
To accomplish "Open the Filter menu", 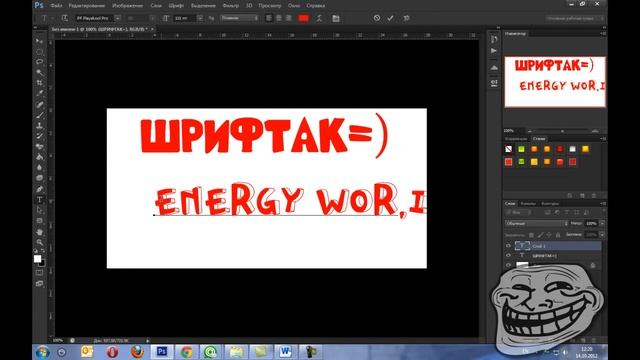I will [231, 6].
